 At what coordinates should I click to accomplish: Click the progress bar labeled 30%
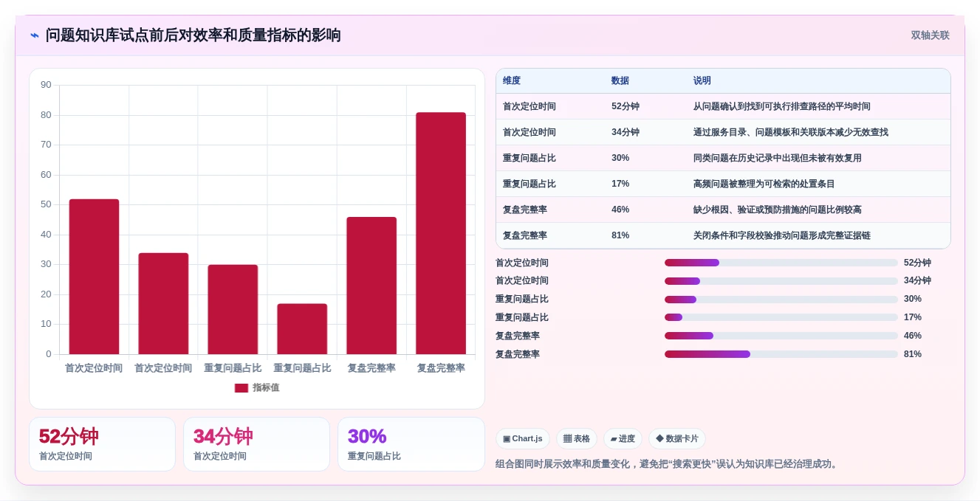781,300
